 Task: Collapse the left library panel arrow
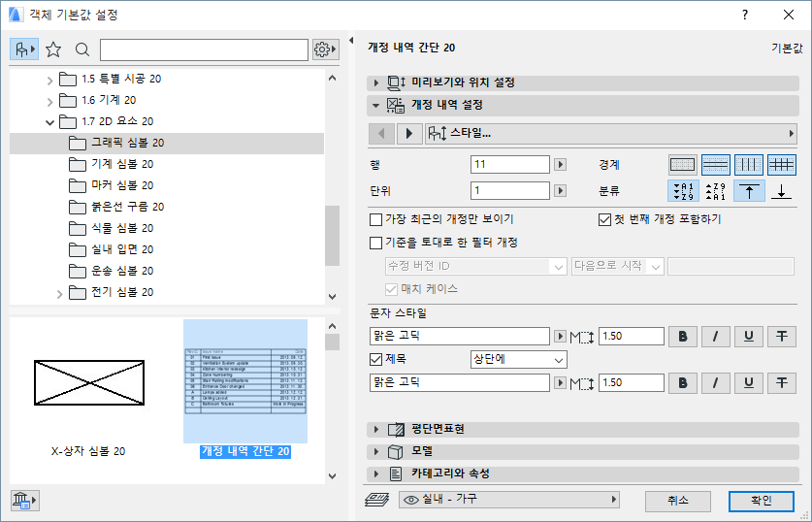pyautogui.click(x=351, y=41)
